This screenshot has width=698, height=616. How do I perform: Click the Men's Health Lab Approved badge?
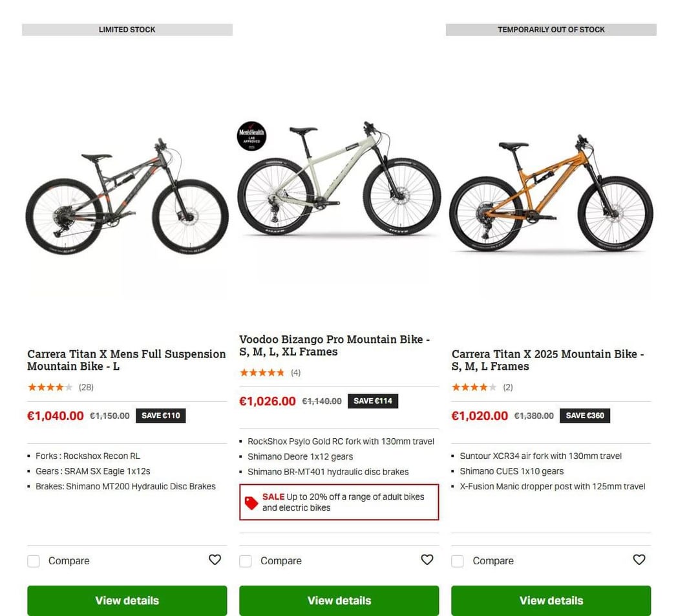pyautogui.click(x=251, y=136)
